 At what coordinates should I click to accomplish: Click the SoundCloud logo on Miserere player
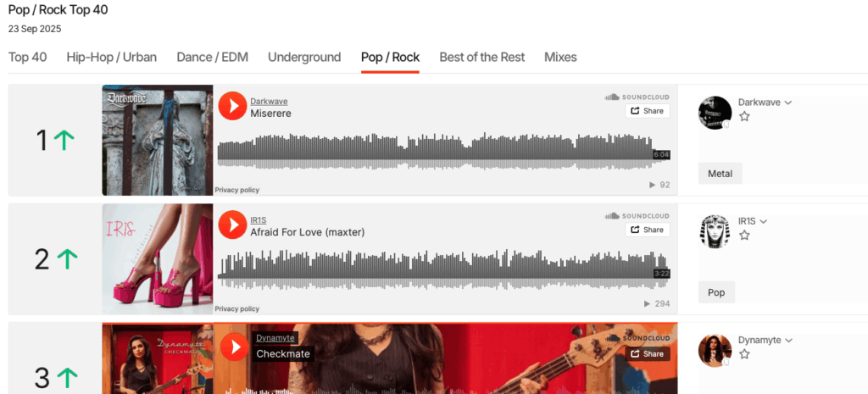(637, 97)
